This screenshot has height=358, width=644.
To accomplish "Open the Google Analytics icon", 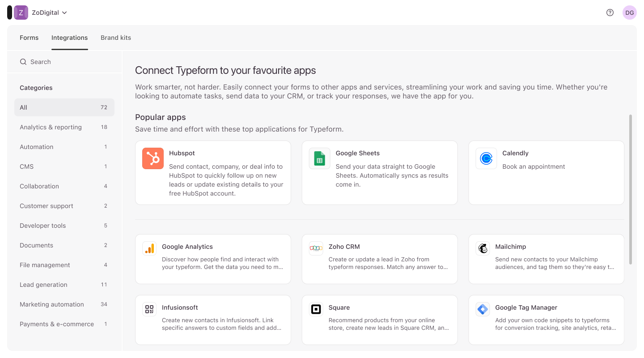I will [x=149, y=248].
